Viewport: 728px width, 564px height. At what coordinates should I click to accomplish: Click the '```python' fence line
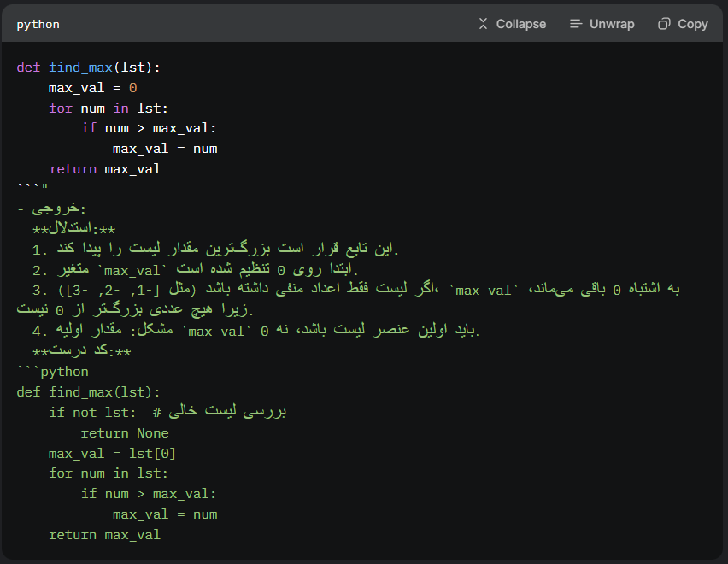[52, 372]
